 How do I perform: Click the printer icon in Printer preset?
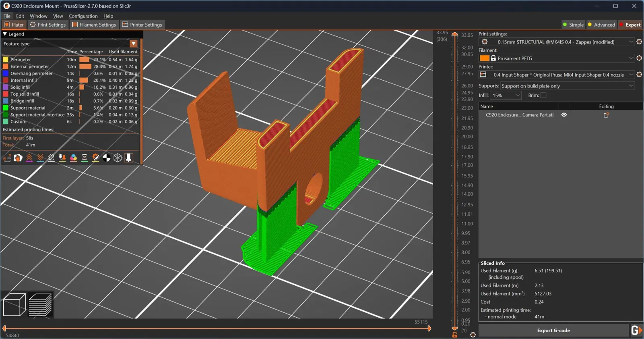(483, 75)
